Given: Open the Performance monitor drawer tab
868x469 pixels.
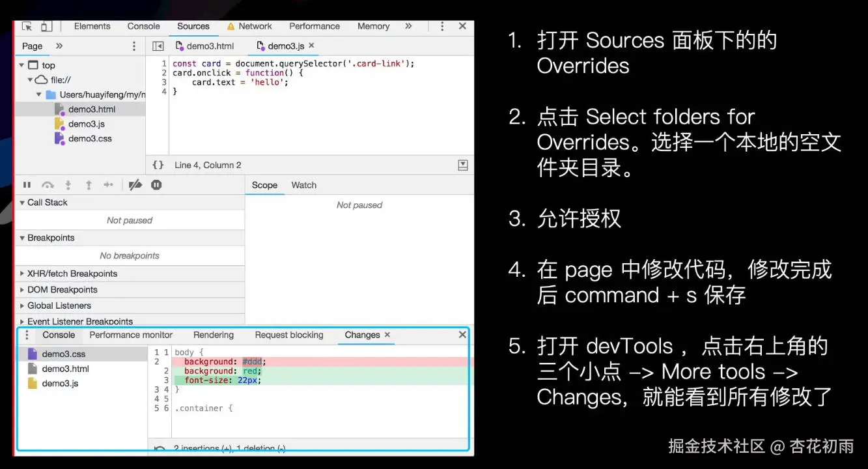Looking at the screenshot, I should [x=131, y=335].
